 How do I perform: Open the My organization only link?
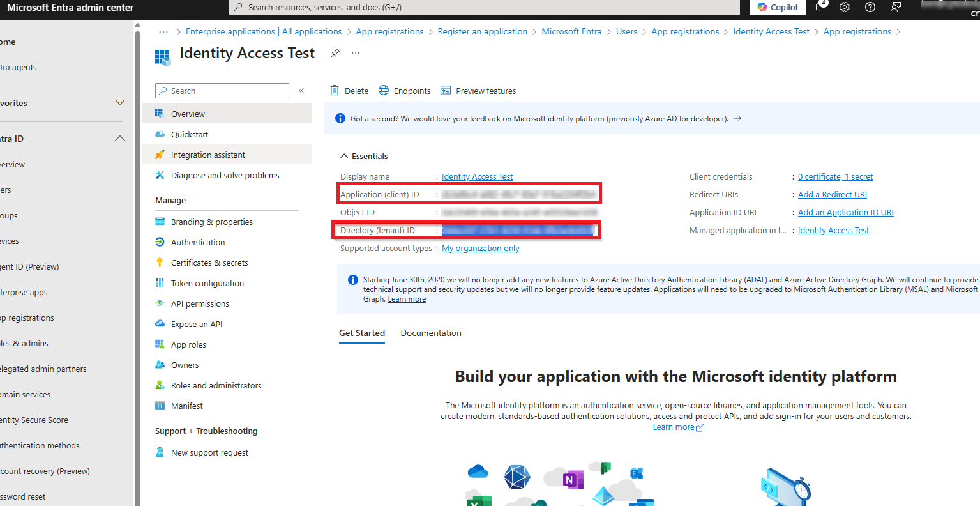481,248
